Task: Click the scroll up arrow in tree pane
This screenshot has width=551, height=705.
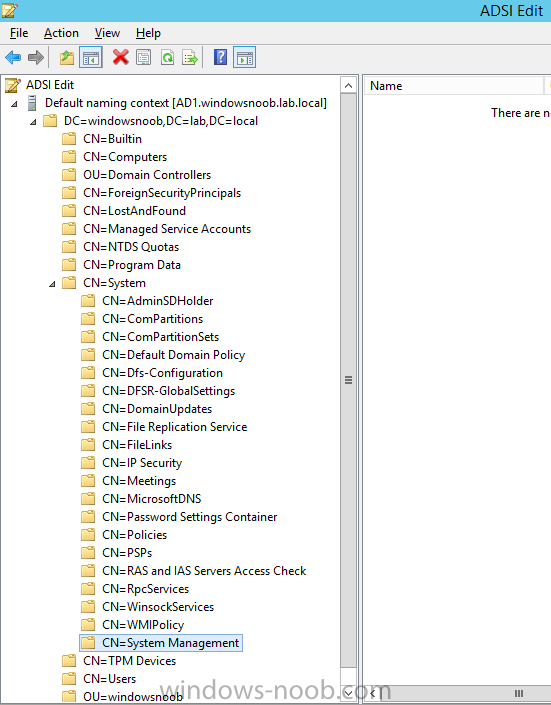Action: 349,85
